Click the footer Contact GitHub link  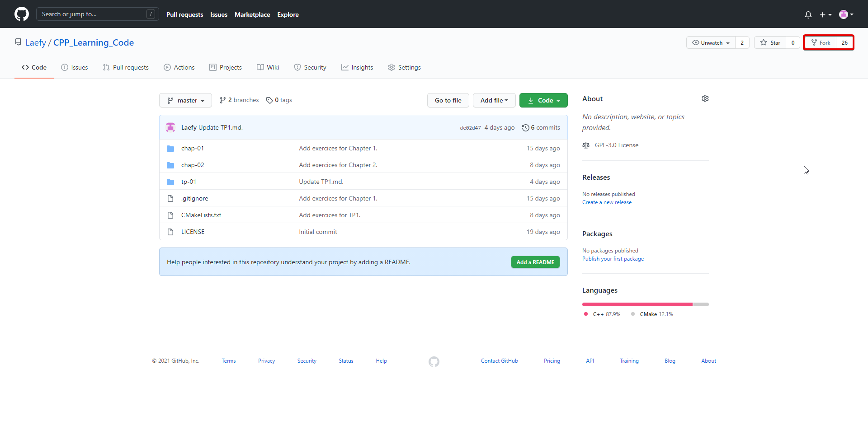pyautogui.click(x=500, y=361)
